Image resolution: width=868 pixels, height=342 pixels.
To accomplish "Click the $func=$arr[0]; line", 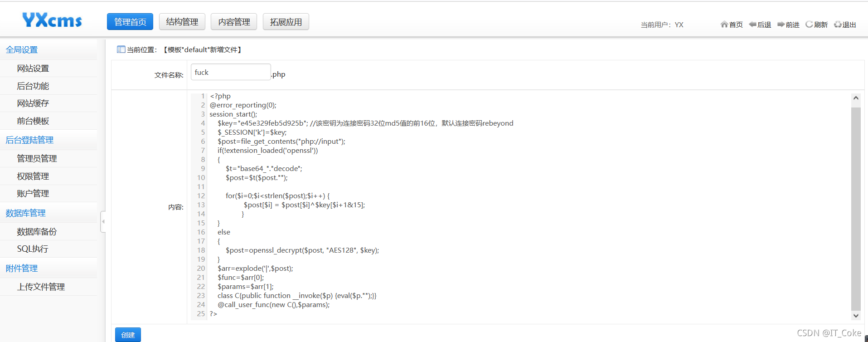I will 241,278.
